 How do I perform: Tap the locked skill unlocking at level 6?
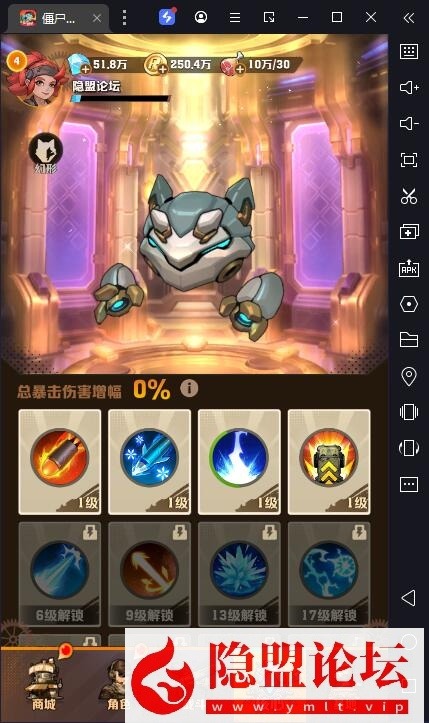(60, 574)
